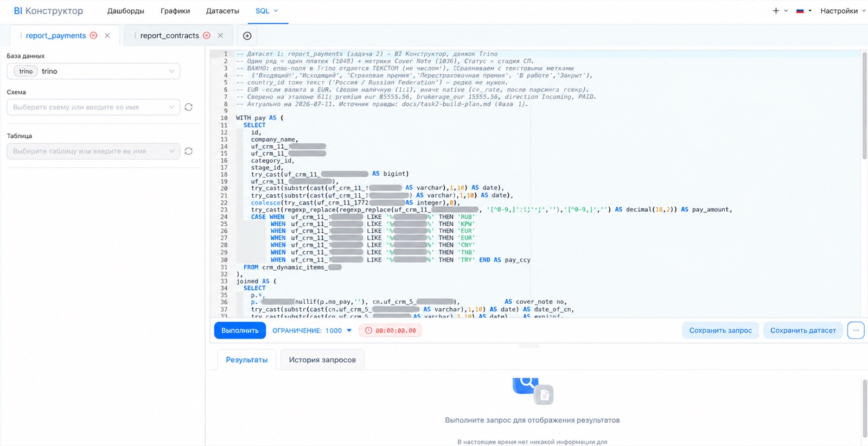The image size is (868, 446).
Task: Switch to the report_contracts tab
Action: click(x=169, y=36)
